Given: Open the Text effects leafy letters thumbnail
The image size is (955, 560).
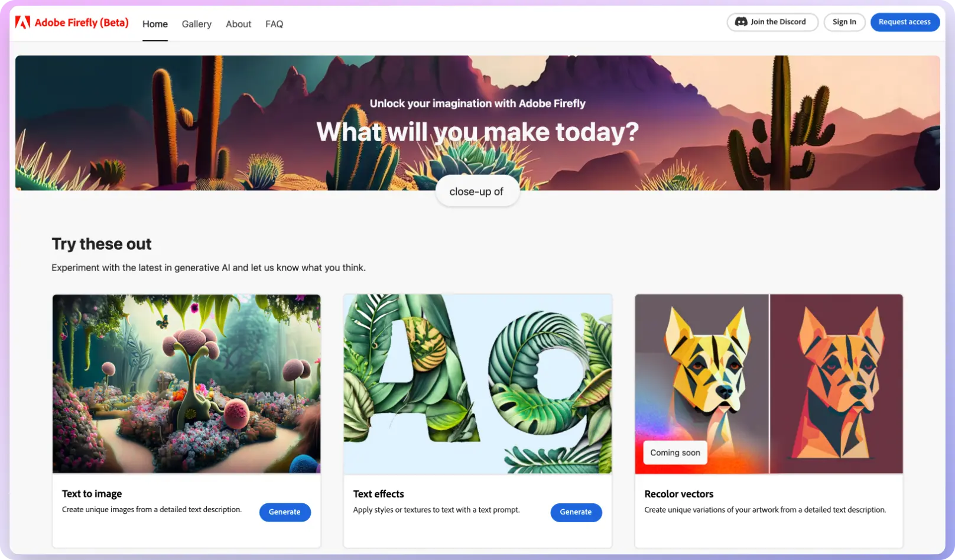Looking at the screenshot, I should point(477,384).
